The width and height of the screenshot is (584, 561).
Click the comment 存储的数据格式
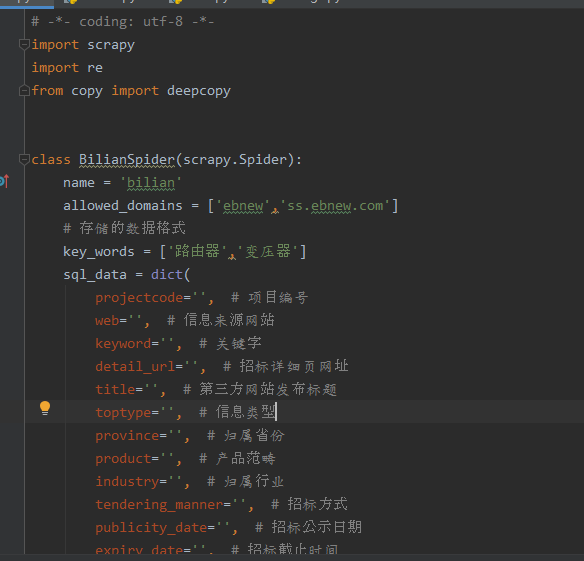(x=124, y=228)
